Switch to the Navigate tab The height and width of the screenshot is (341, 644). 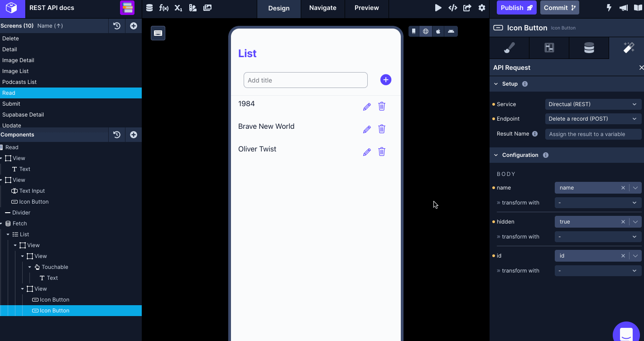coord(323,8)
